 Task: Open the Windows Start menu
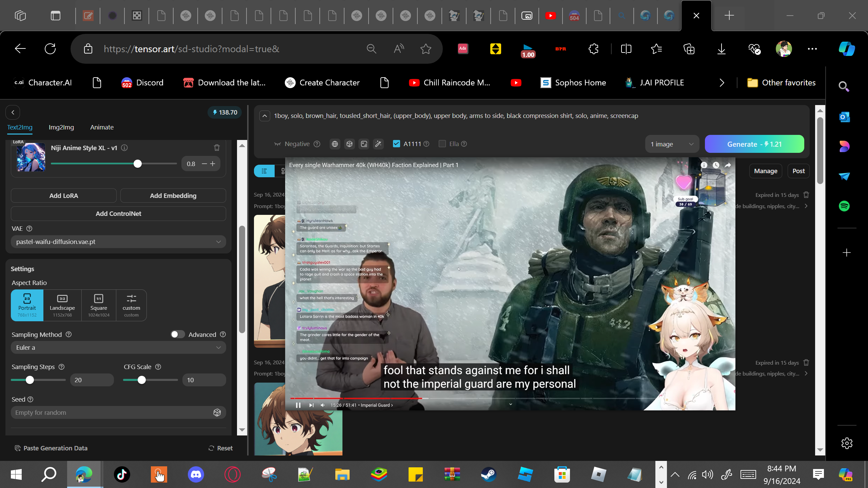16,474
